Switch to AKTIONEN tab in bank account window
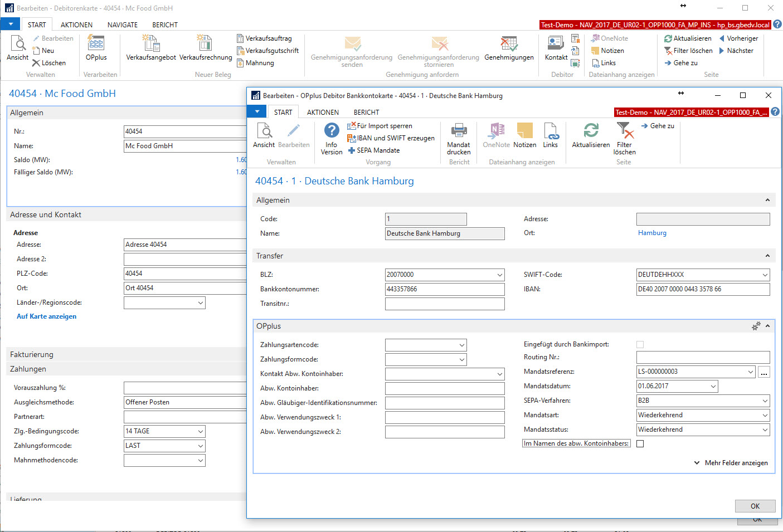783x532 pixels. [x=323, y=113]
